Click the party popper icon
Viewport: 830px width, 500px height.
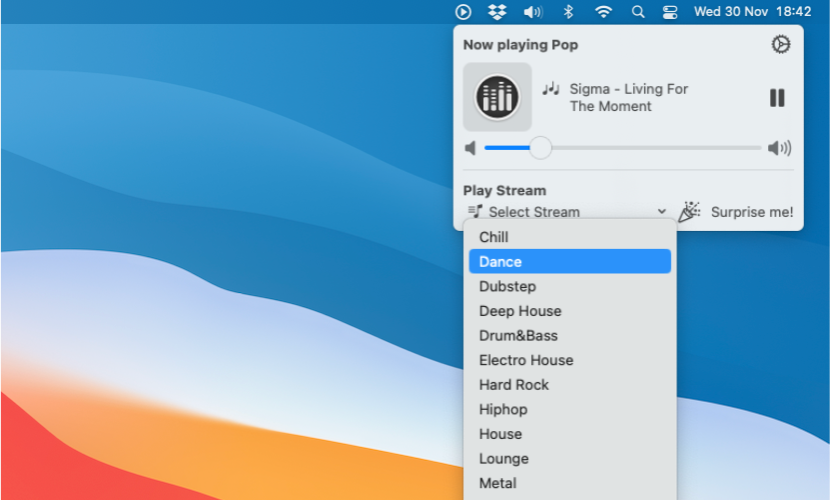click(x=689, y=212)
